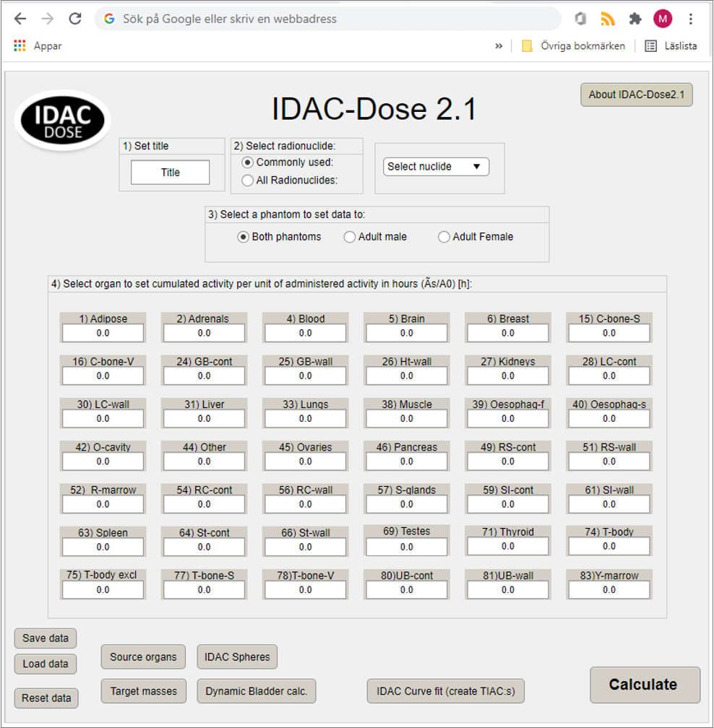The image size is (714, 728).
Task: Click the colorful Appar grid icon
Action: point(19,45)
